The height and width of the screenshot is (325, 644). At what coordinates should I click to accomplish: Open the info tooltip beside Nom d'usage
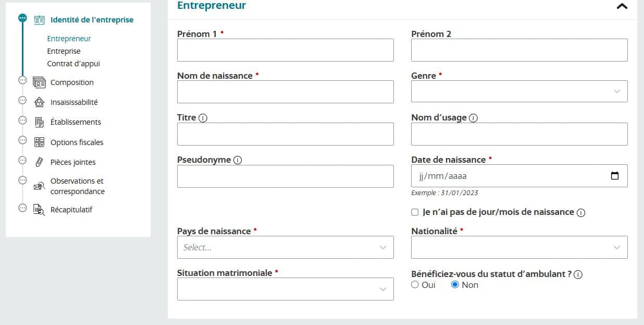coord(473,117)
